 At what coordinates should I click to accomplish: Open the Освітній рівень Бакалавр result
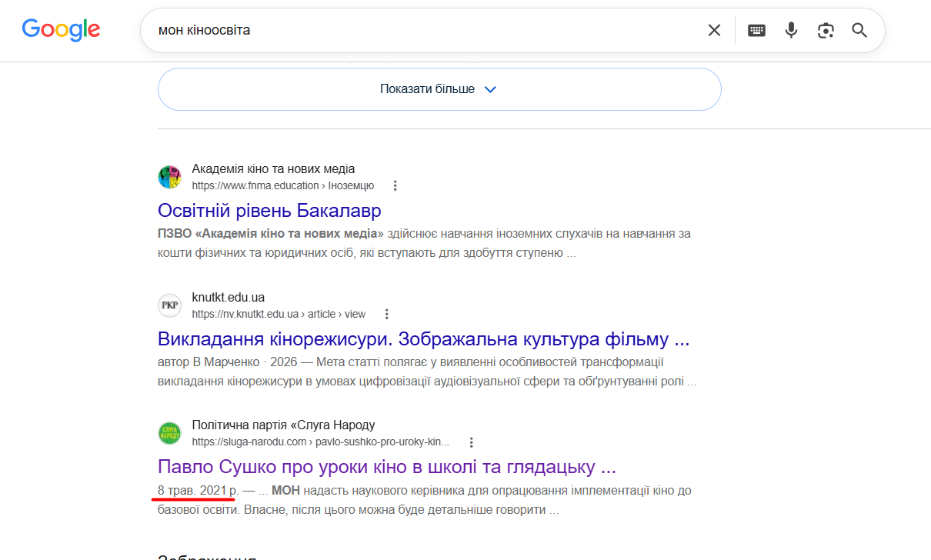click(269, 210)
